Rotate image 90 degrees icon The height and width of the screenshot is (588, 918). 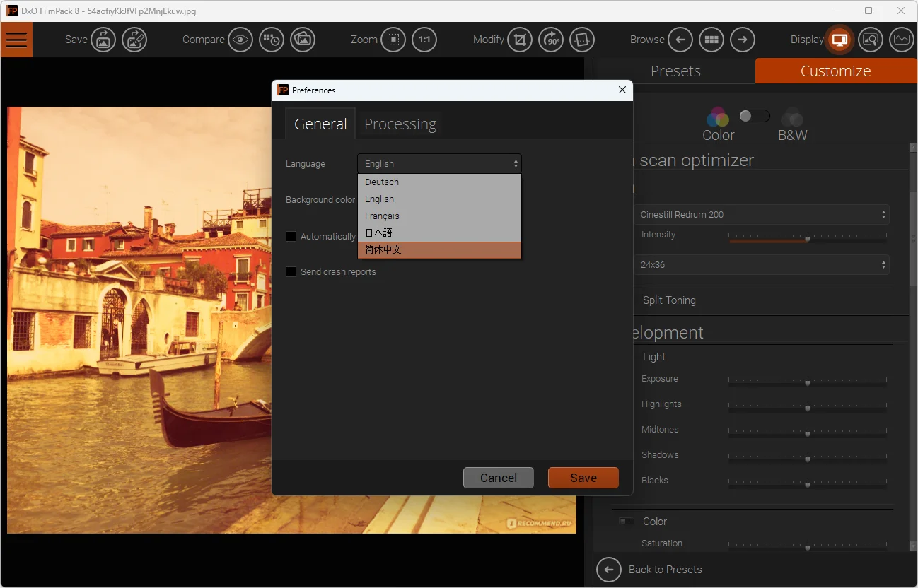click(x=551, y=40)
